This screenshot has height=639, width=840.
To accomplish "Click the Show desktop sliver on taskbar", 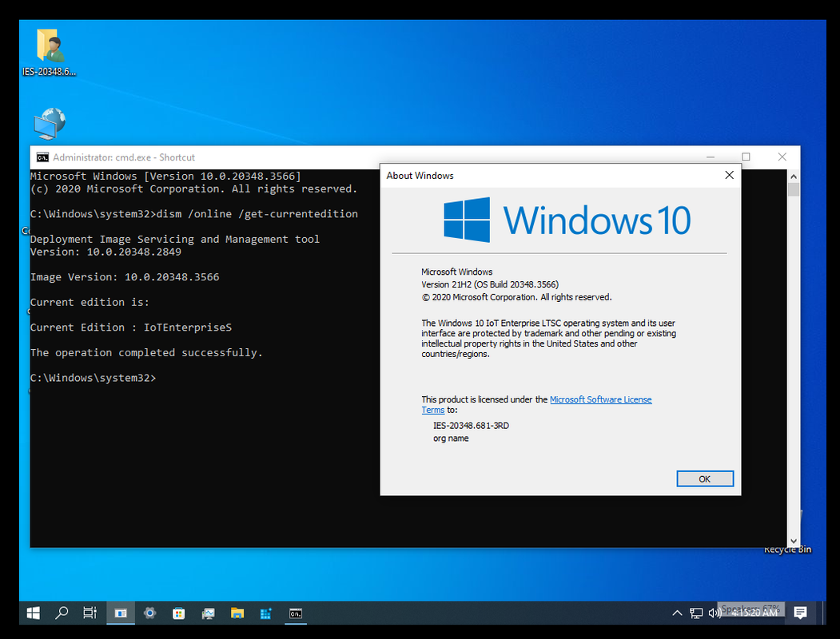I will [823, 613].
